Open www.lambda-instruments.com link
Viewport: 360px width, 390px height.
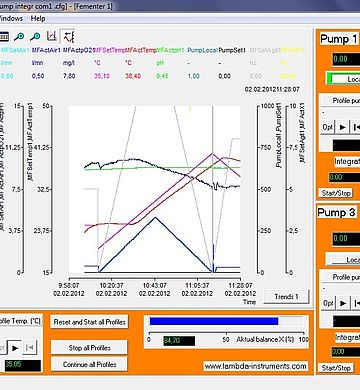pyautogui.click(x=255, y=366)
